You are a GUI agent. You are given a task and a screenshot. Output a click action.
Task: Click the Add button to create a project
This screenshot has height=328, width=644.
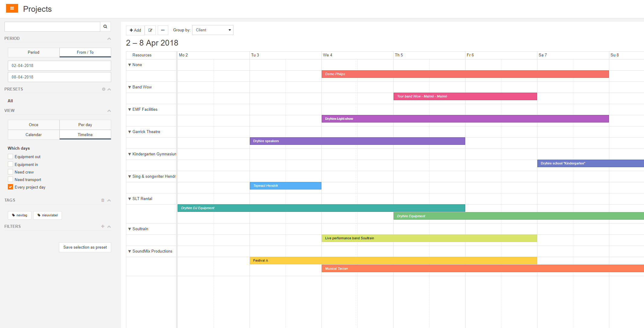coord(135,30)
